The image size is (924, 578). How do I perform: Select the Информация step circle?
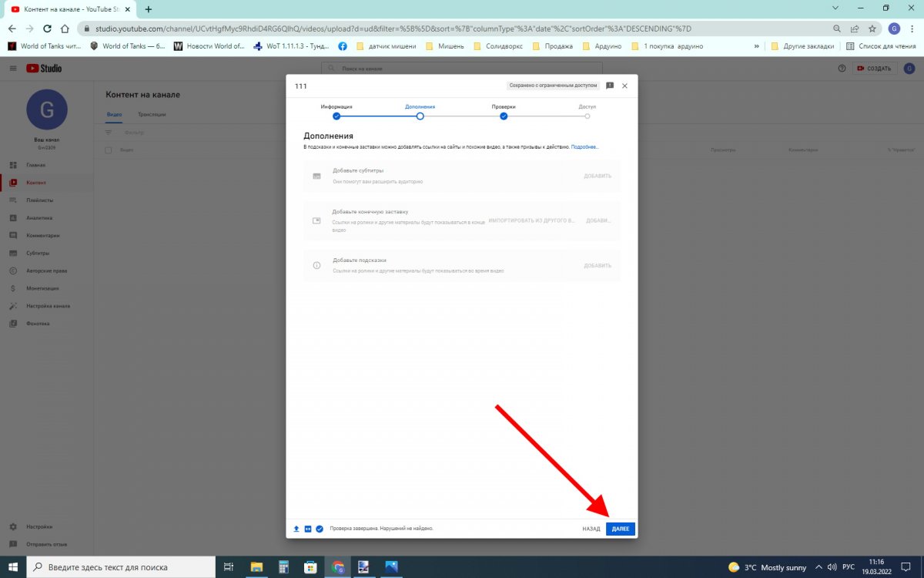click(x=336, y=116)
